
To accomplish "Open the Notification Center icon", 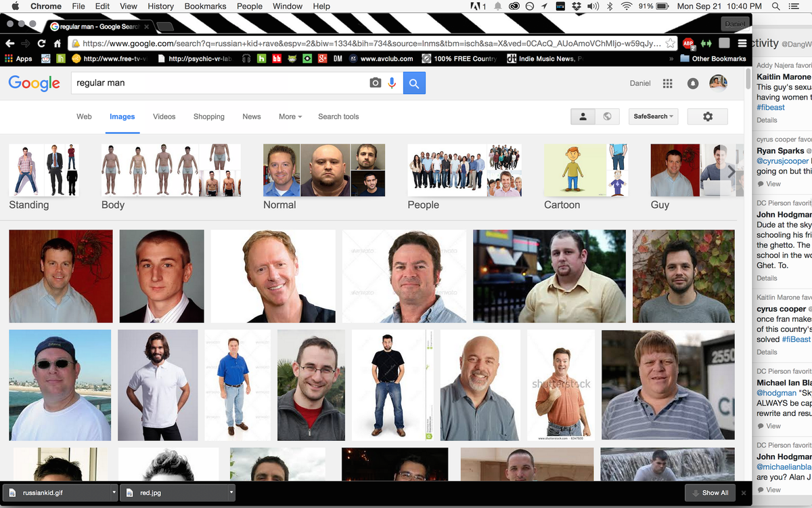I will 794,6.
